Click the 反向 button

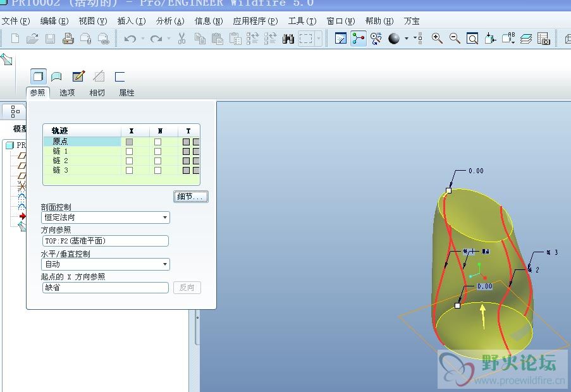[187, 288]
